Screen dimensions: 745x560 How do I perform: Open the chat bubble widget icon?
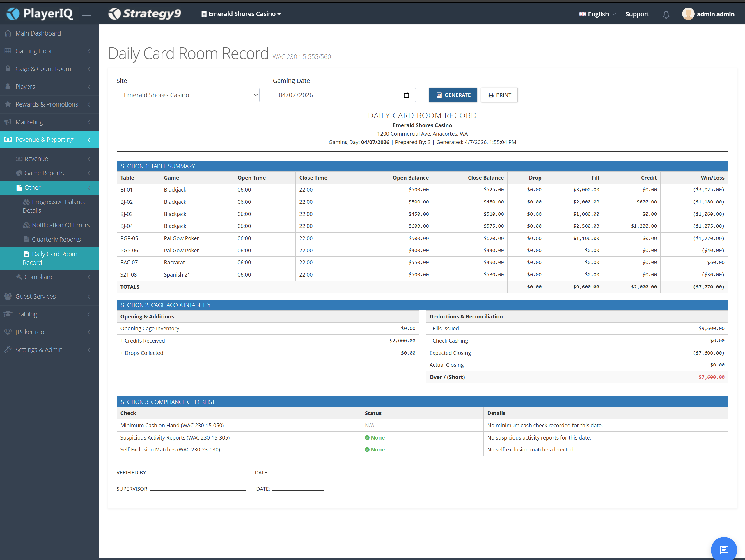724,550
